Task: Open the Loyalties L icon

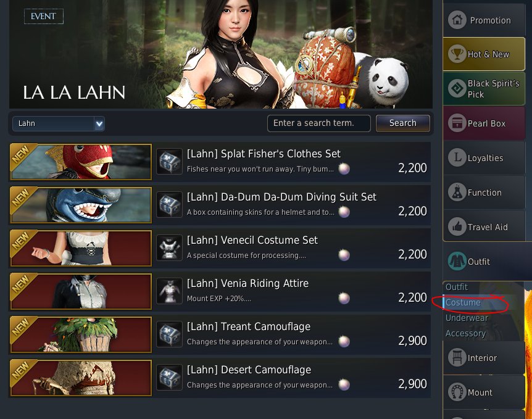Action: [x=457, y=157]
